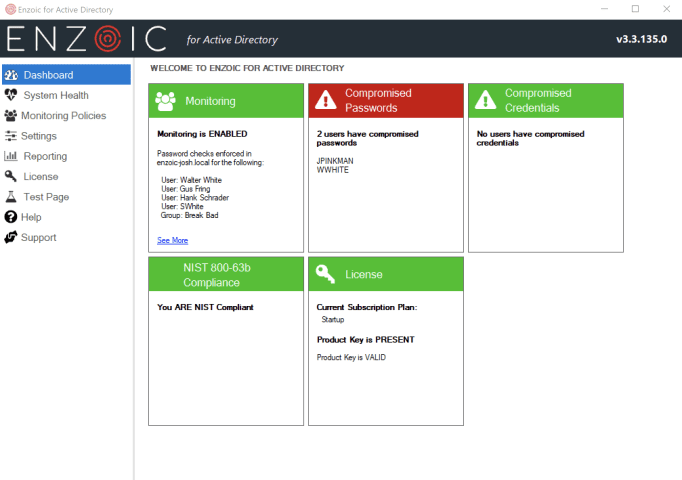Click the Settings sliders icon
682x480 pixels.
point(11,136)
